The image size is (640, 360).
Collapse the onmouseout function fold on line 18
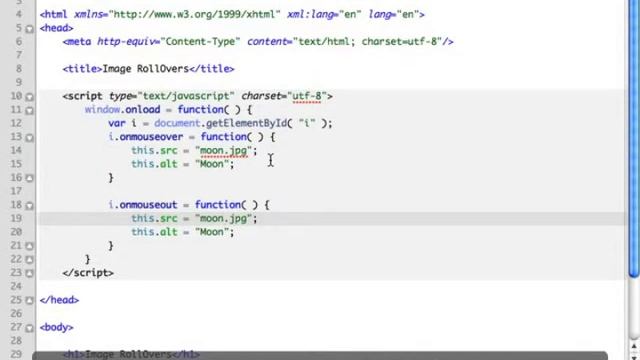(x=29, y=206)
